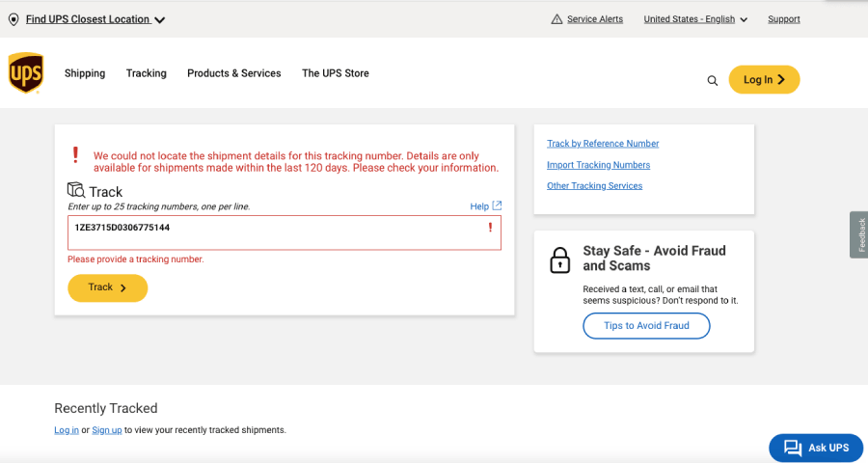
Task: Open Products & Services menu
Action: point(234,73)
